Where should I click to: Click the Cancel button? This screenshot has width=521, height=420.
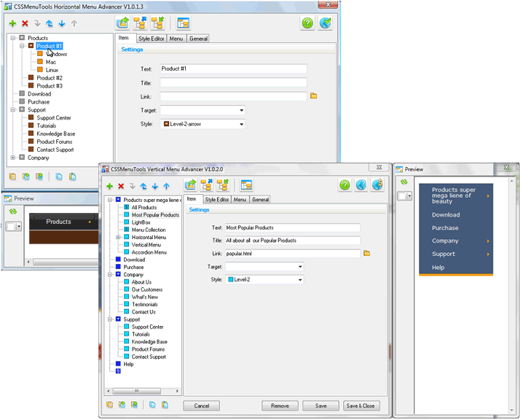pyautogui.click(x=202, y=405)
